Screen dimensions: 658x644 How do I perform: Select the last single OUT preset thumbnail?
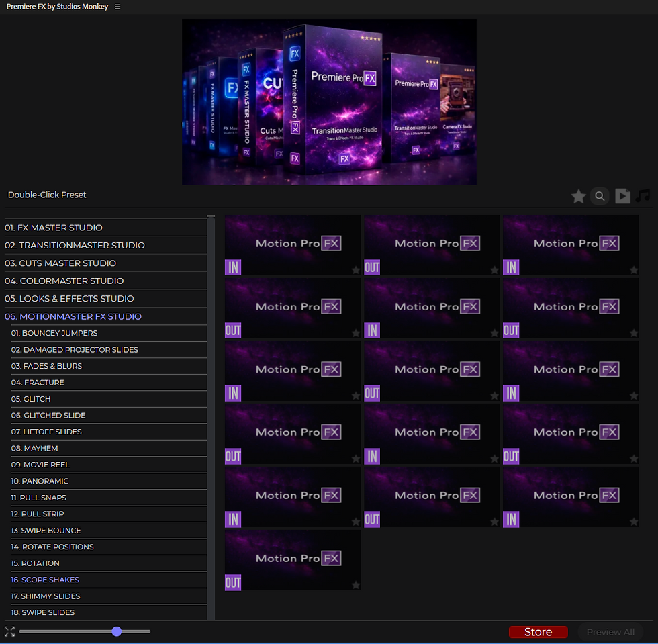(x=293, y=560)
